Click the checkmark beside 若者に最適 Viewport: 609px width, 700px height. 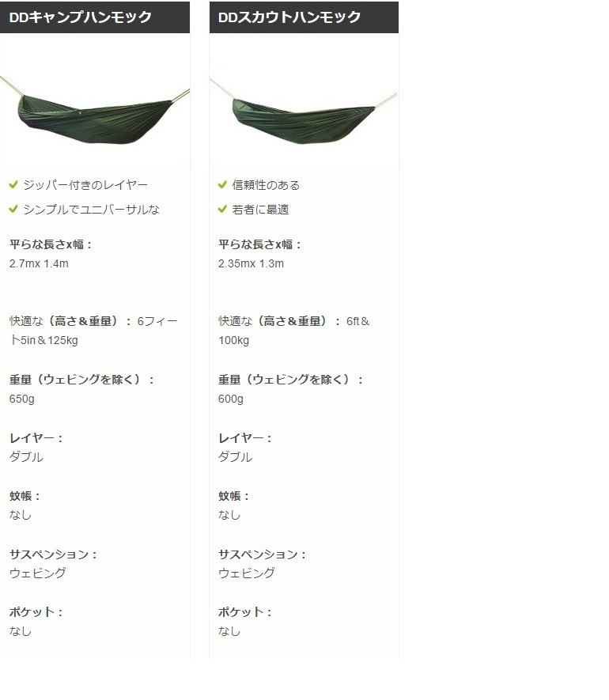click(222, 209)
